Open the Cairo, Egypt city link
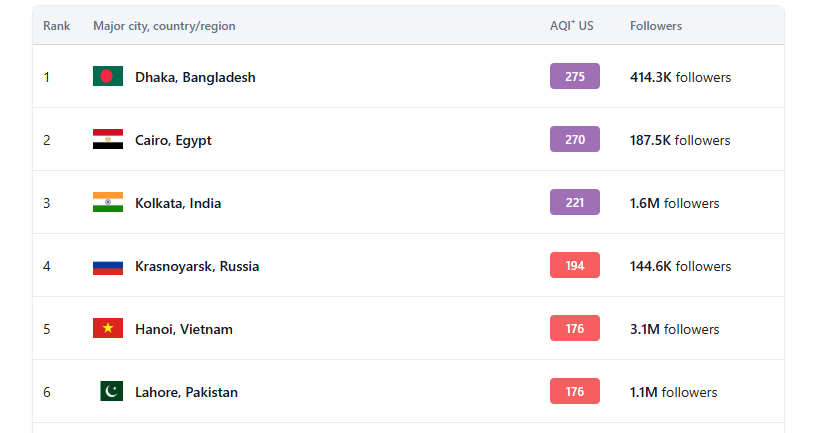Screen dimensions: 814x433 tap(173, 140)
